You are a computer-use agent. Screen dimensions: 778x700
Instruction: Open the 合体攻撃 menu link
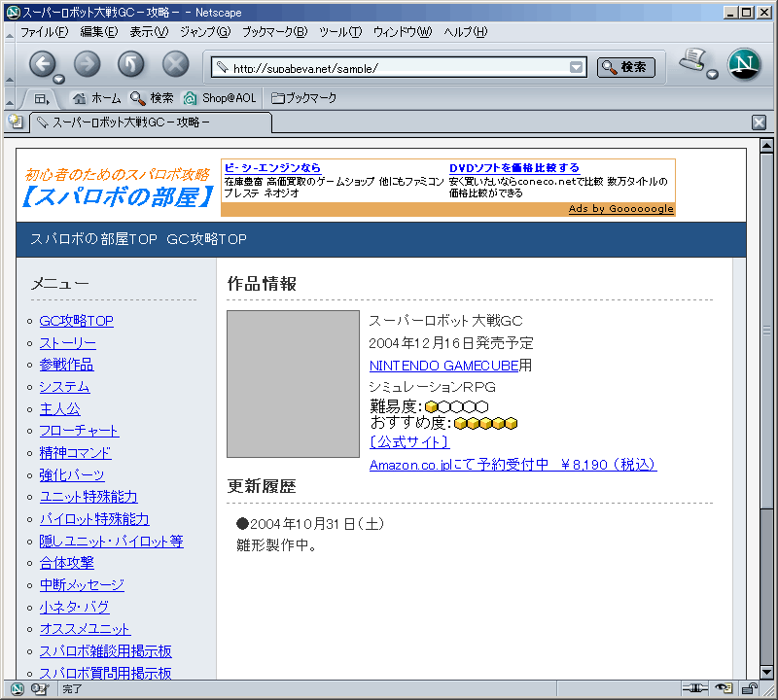[67, 563]
